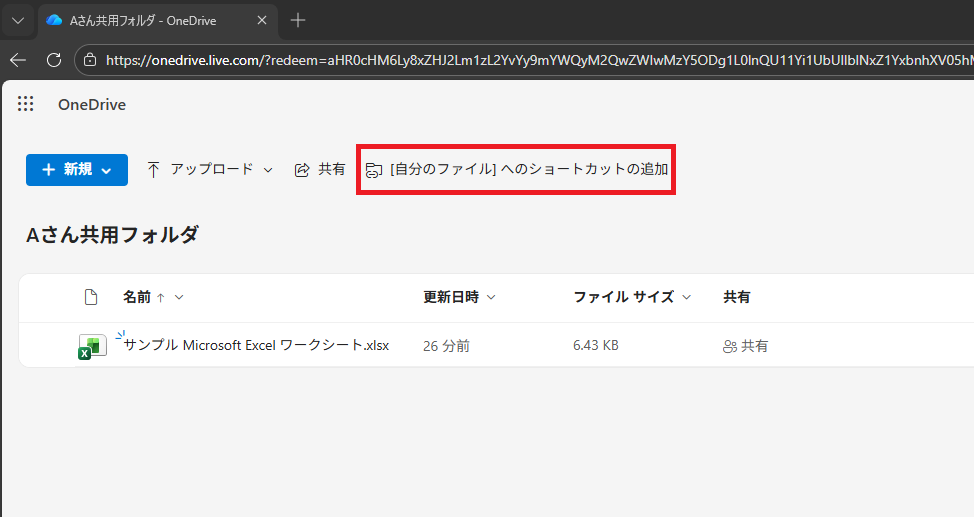
Task: Open the app launcher grid icon
Action: 26,104
